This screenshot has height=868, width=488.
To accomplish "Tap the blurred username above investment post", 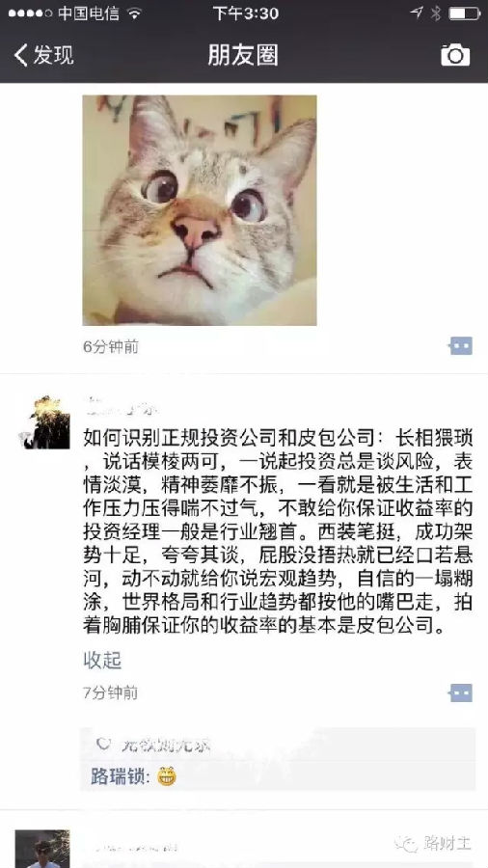I will tap(120, 408).
